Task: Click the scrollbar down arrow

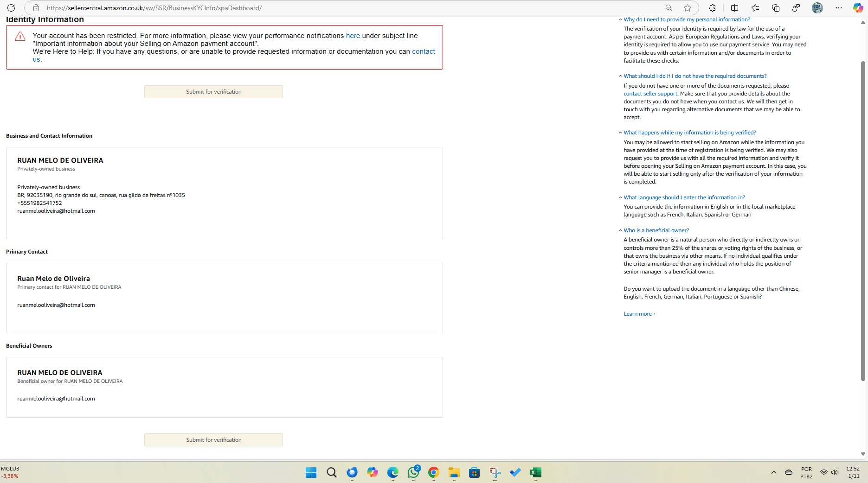Action: coord(863,454)
